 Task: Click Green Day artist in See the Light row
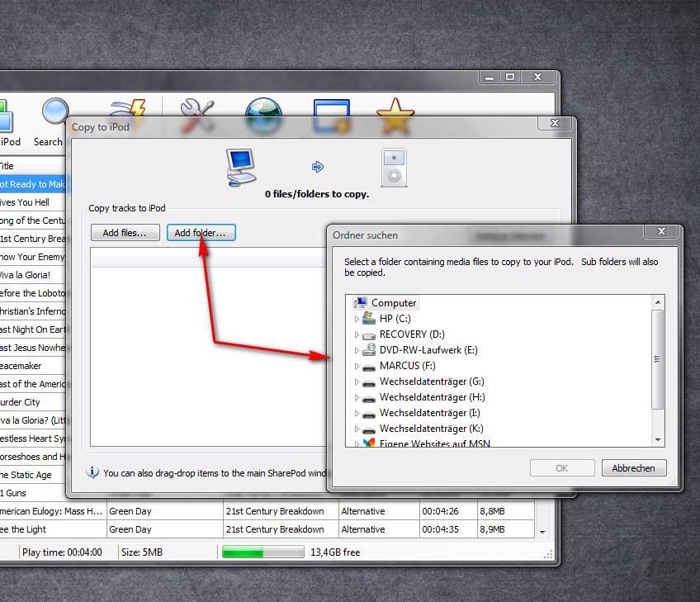click(x=130, y=529)
